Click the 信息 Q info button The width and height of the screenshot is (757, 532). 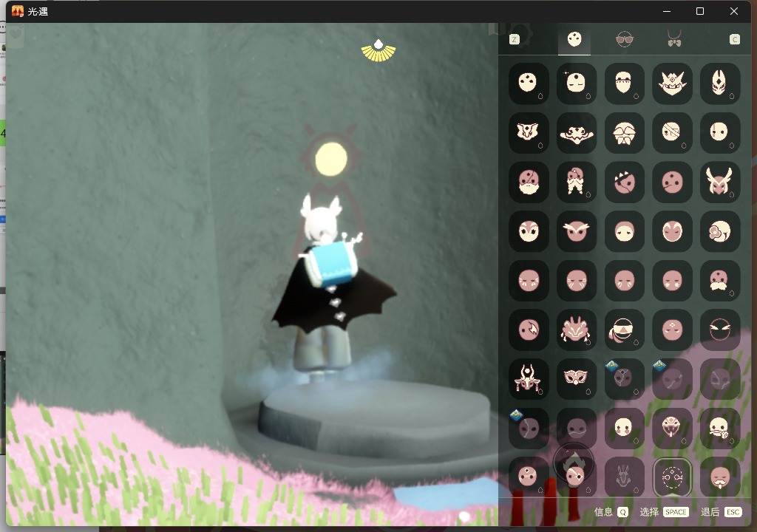[611, 512]
